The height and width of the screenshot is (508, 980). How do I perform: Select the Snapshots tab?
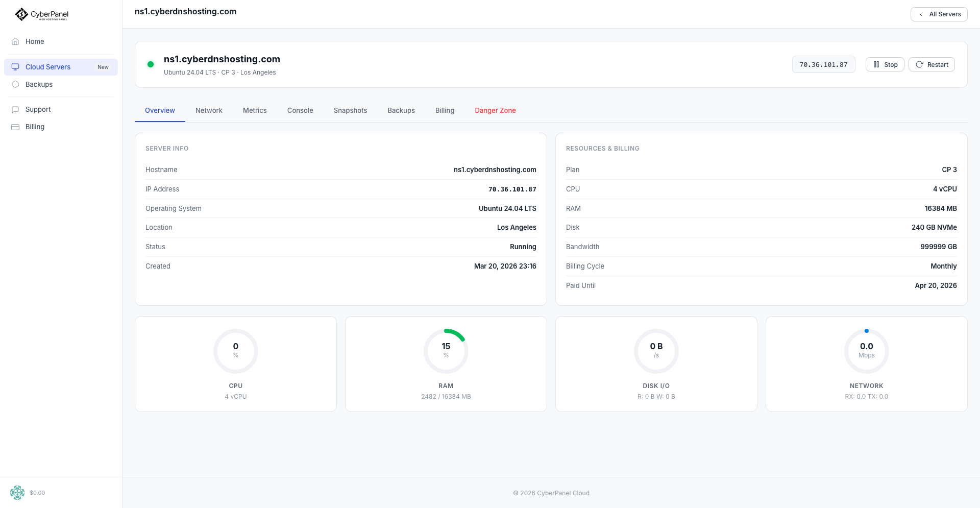350,110
